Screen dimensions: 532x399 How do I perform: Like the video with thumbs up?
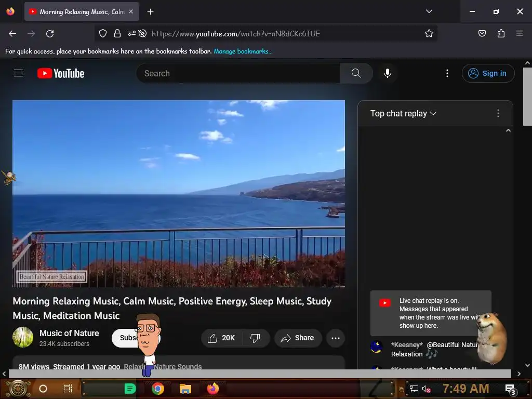(222, 338)
